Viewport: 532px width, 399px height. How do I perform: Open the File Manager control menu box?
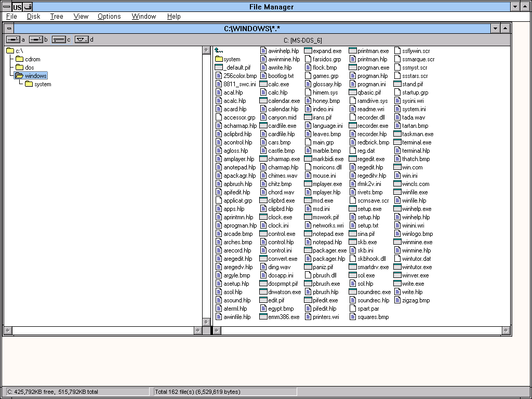[6, 7]
